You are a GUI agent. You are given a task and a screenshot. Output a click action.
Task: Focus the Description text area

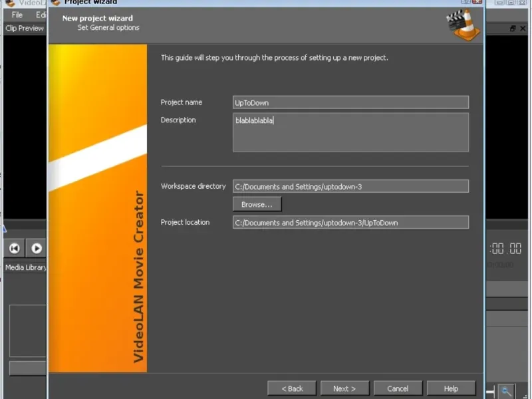pyautogui.click(x=350, y=132)
